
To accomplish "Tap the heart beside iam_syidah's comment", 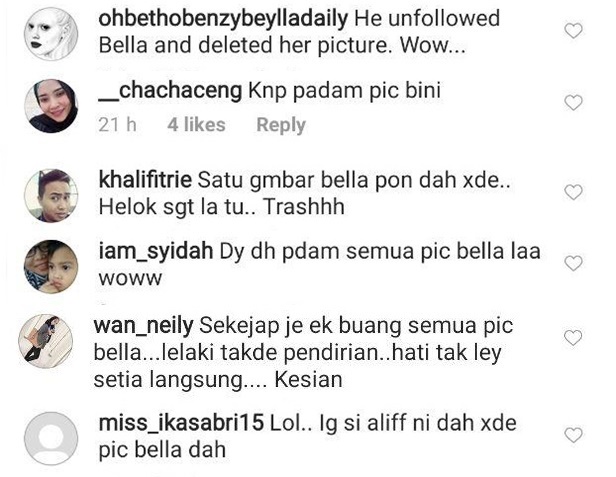I will pyautogui.click(x=573, y=263).
